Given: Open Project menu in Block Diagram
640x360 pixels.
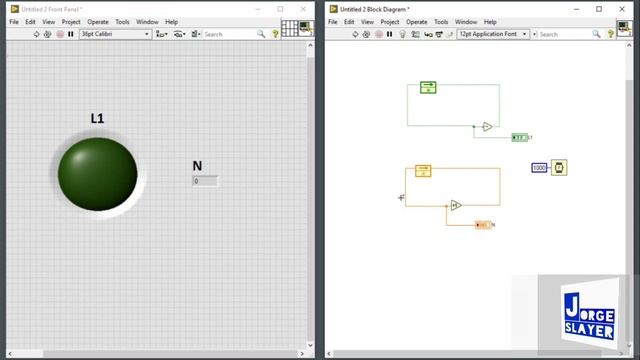Looking at the screenshot, I should pos(390,22).
